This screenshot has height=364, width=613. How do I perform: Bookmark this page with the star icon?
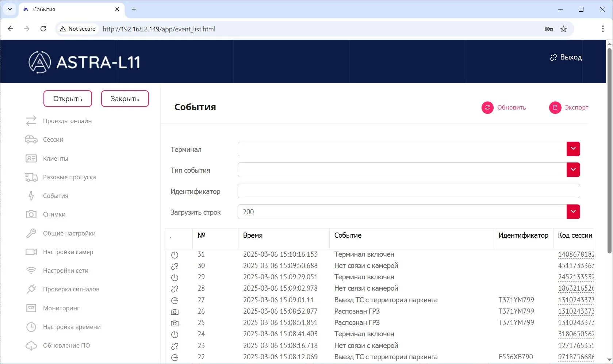pyautogui.click(x=564, y=29)
